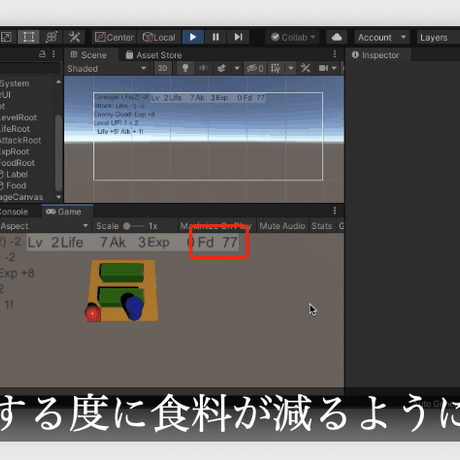Image resolution: width=460 pixels, height=460 pixels.
Task: Expand the scene effects dropdown arrow
Action: [237, 69]
